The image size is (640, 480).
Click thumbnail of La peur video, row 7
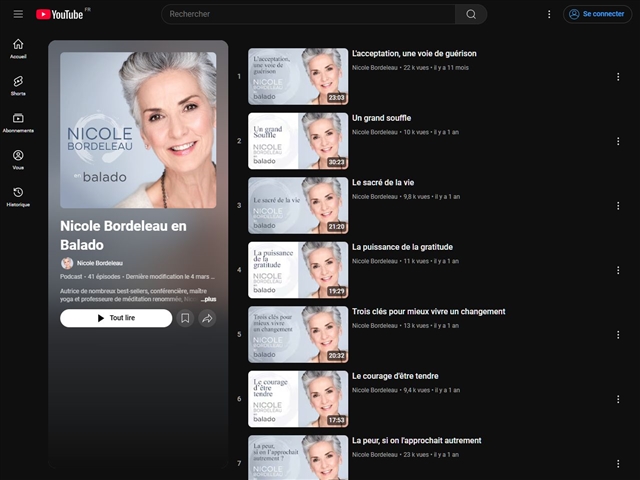point(298,458)
